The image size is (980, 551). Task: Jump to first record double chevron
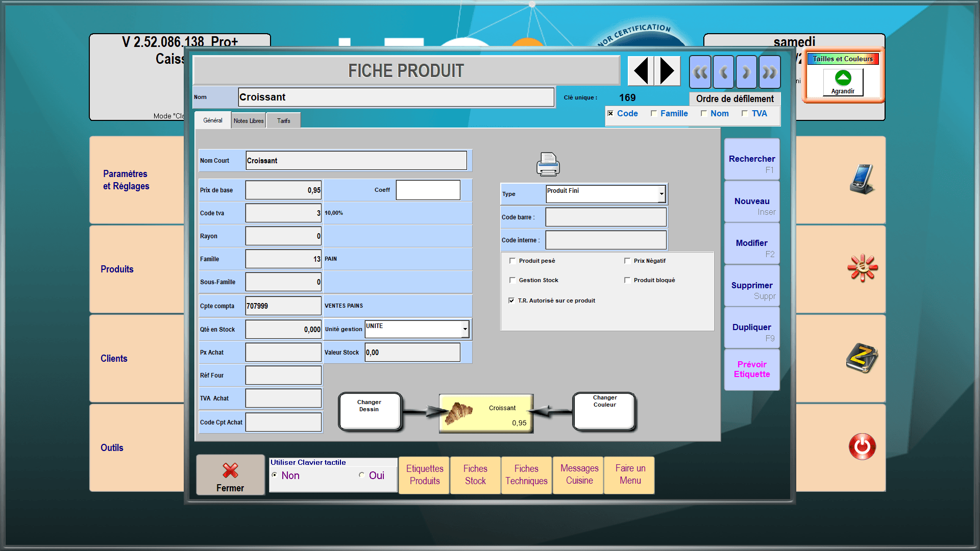pyautogui.click(x=700, y=72)
